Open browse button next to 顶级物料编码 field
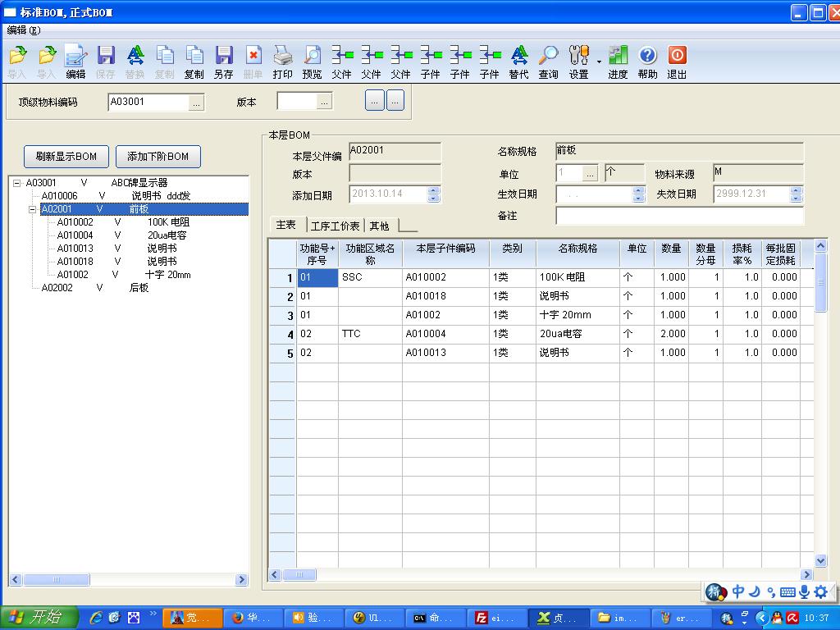The width and height of the screenshot is (840, 630). pos(196,103)
